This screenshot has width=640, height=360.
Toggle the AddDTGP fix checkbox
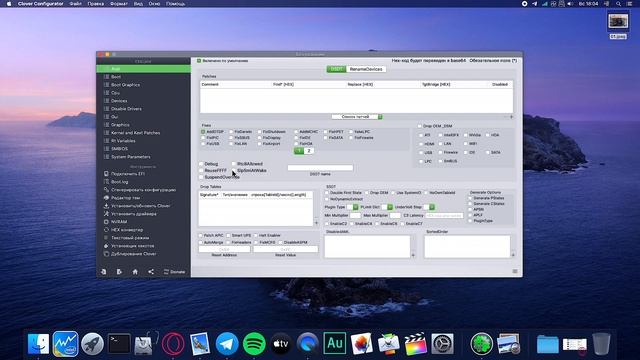(203, 132)
